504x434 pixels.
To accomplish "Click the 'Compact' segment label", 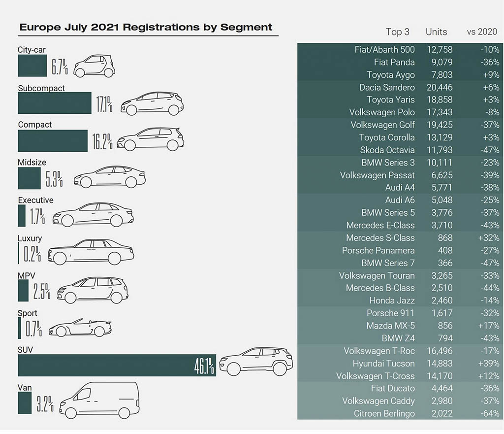I will 35,125.
